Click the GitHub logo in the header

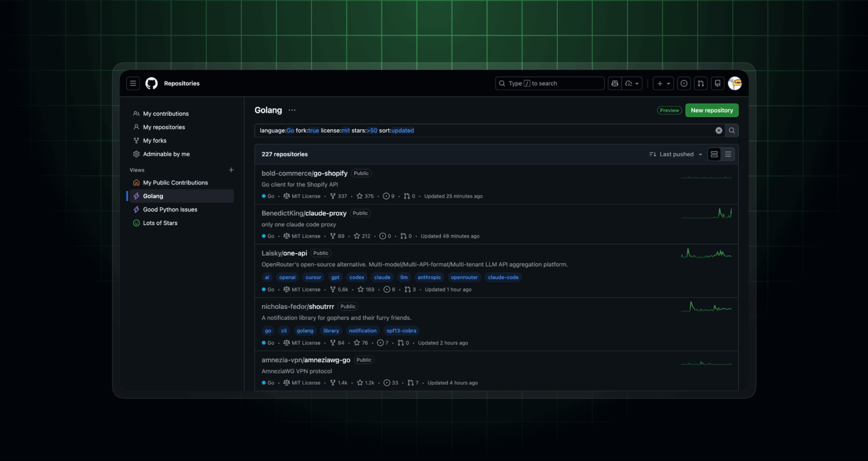tap(151, 83)
